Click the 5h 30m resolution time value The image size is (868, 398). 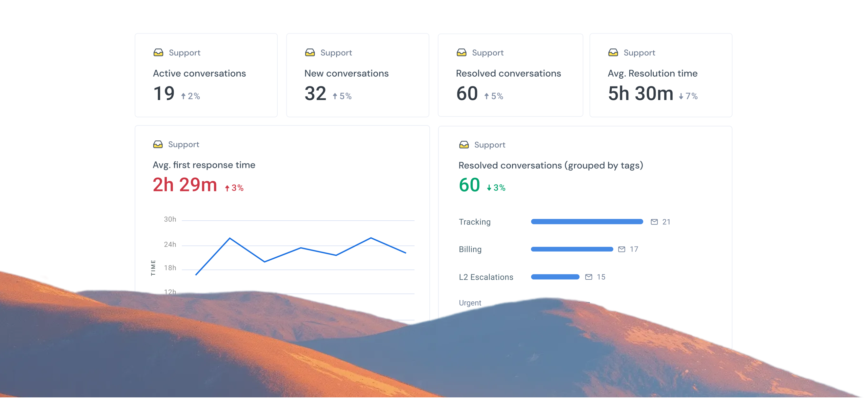point(640,94)
